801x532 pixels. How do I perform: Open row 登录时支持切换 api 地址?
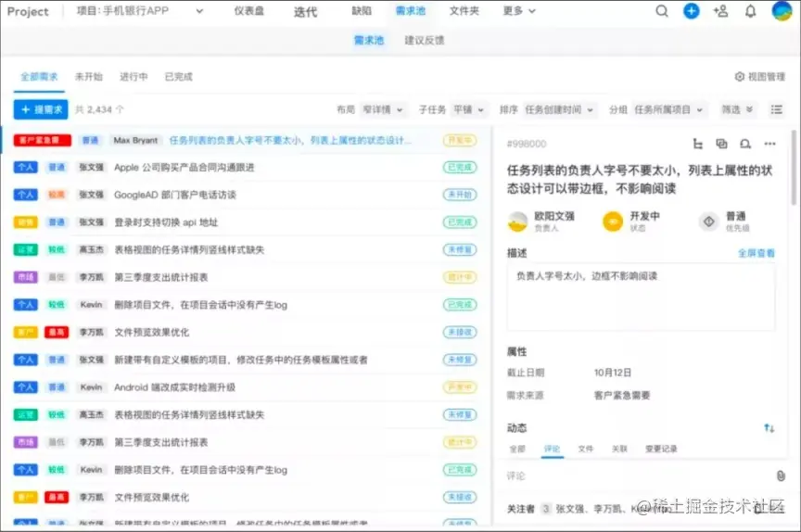166,222
